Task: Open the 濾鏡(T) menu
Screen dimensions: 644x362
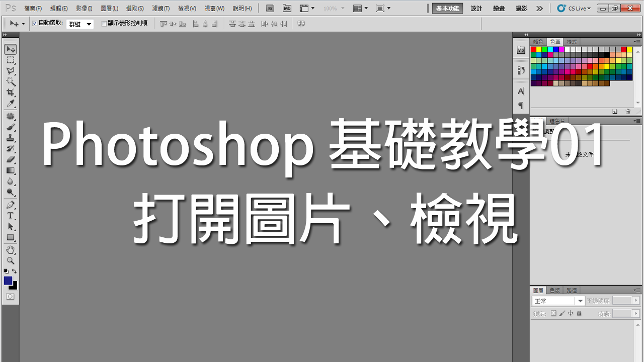Action: click(161, 9)
